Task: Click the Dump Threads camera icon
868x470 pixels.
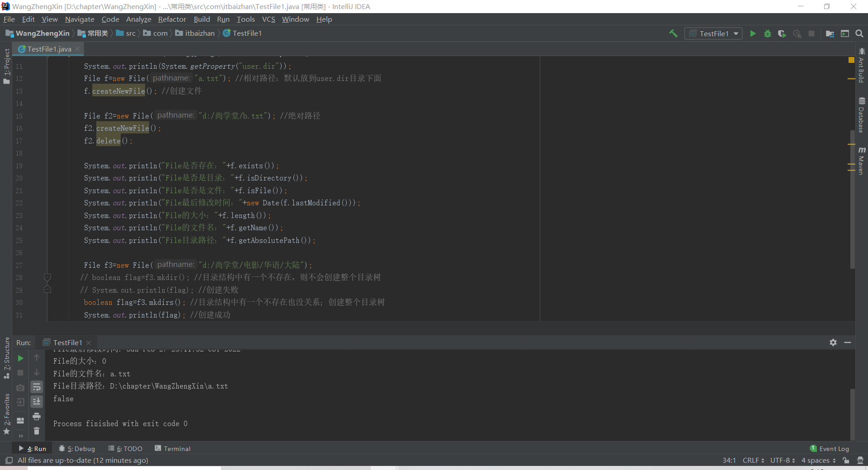Action: 20,388
